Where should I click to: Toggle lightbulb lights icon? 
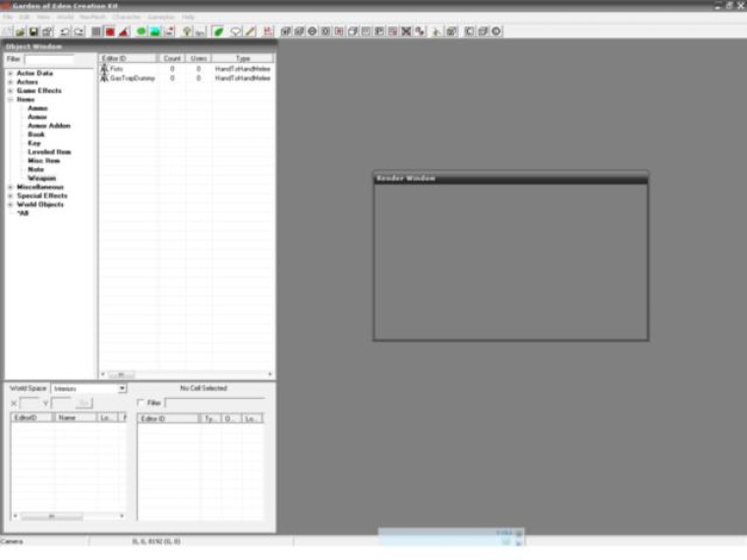point(187,31)
